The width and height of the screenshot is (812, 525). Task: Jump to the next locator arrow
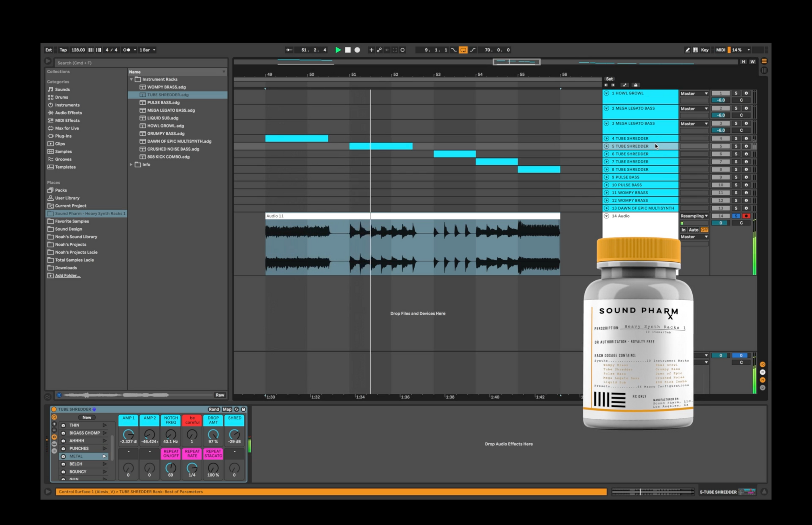click(x=613, y=85)
